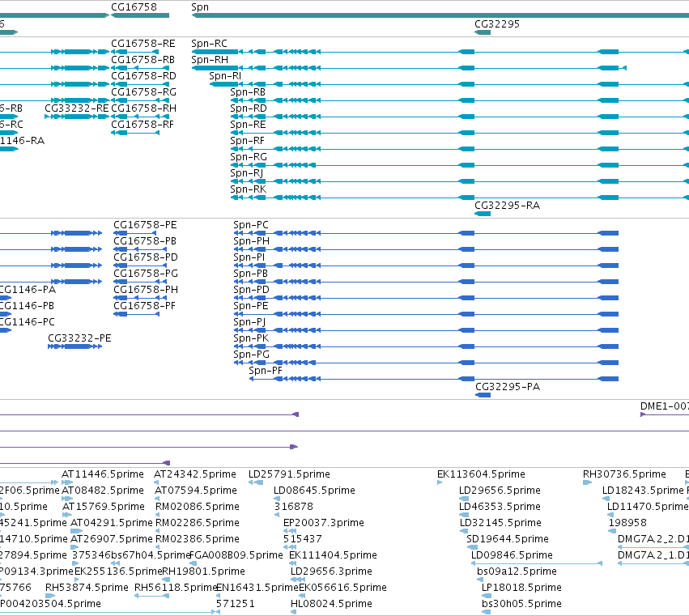The image size is (689, 616).
Task: Click CG16758-PD protein label
Action: tap(146, 257)
